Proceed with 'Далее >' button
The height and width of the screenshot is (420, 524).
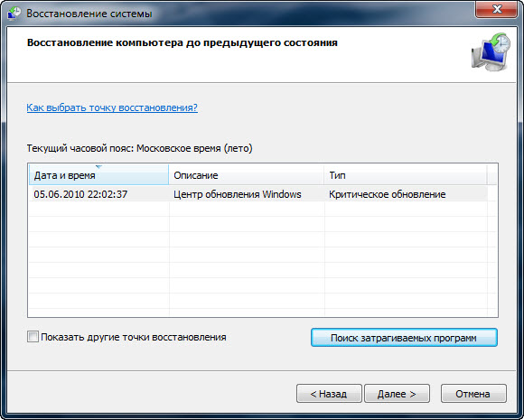click(397, 394)
